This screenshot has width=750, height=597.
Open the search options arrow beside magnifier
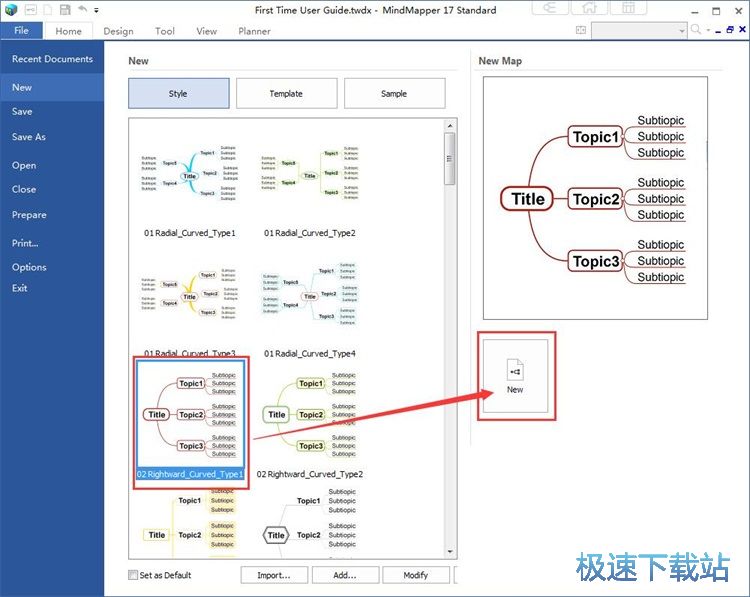click(708, 30)
